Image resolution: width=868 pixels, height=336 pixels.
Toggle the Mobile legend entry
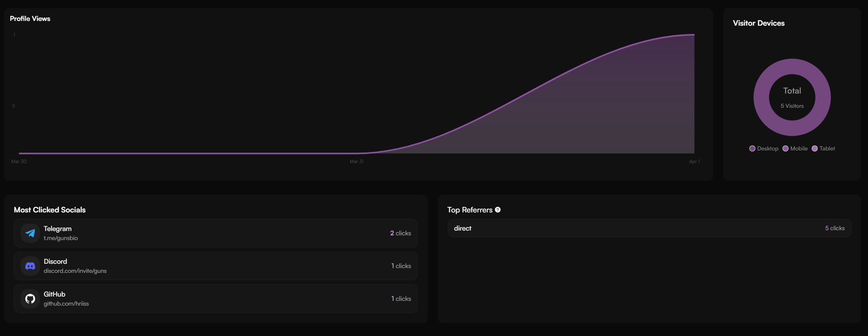795,148
